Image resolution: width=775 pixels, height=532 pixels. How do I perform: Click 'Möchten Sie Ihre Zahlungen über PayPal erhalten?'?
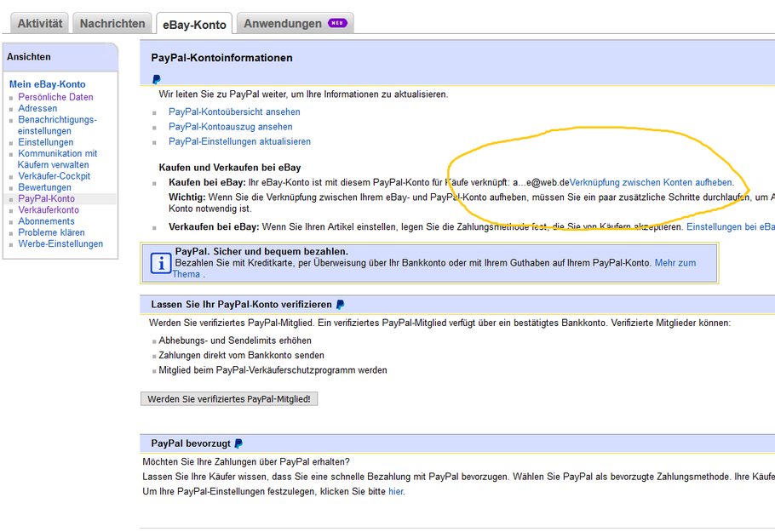[x=246, y=462]
